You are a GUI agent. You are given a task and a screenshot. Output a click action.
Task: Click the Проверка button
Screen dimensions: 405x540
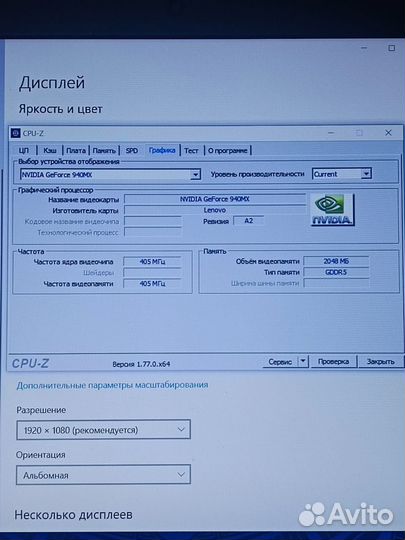[x=333, y=362]
